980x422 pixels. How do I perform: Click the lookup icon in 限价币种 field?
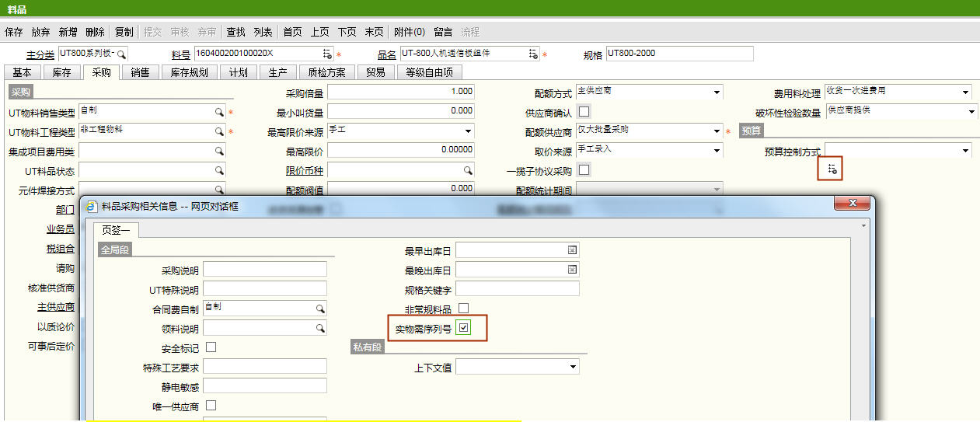coord(468,170)
